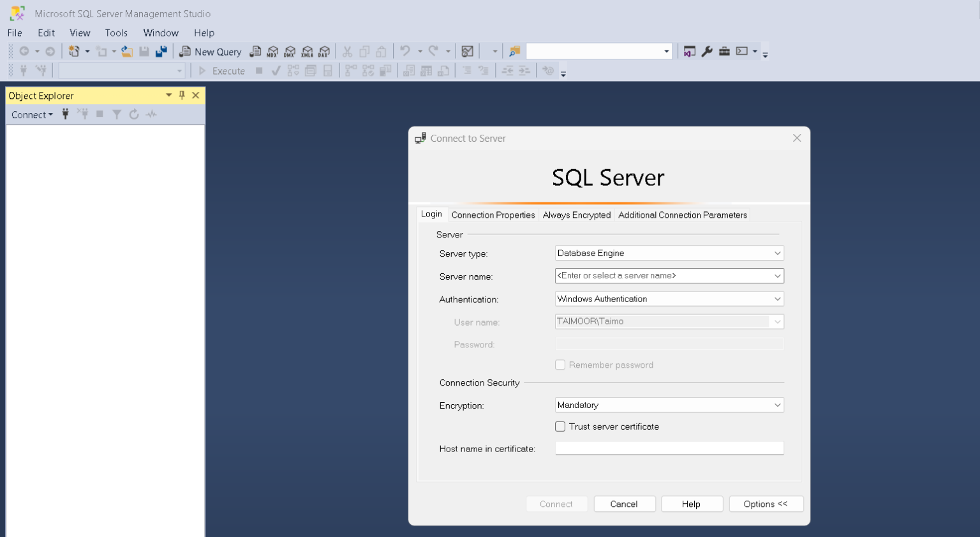Viewport: 980px width, 537px height.
Task: Click the DAX query toolbar icon
Action: click(x=325, y=52)
